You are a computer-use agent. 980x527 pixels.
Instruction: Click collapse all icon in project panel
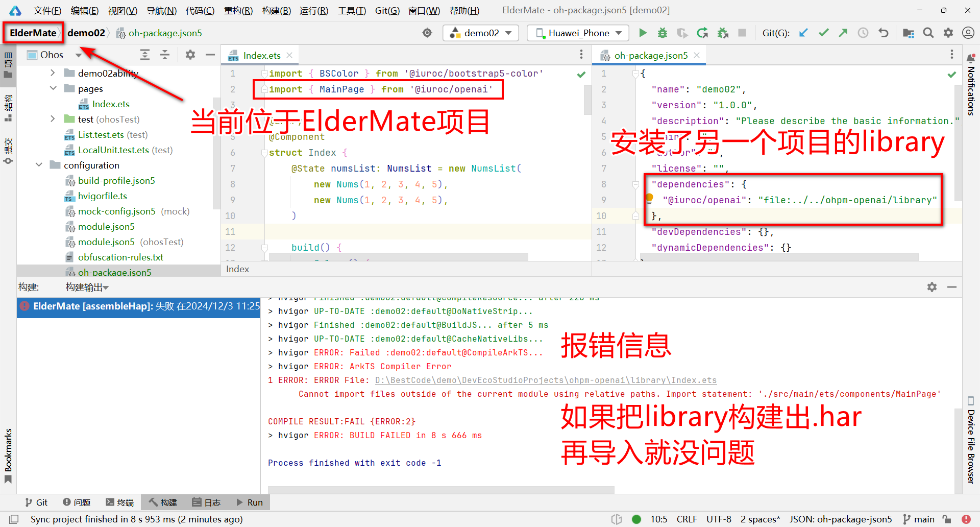click(165, 55)
